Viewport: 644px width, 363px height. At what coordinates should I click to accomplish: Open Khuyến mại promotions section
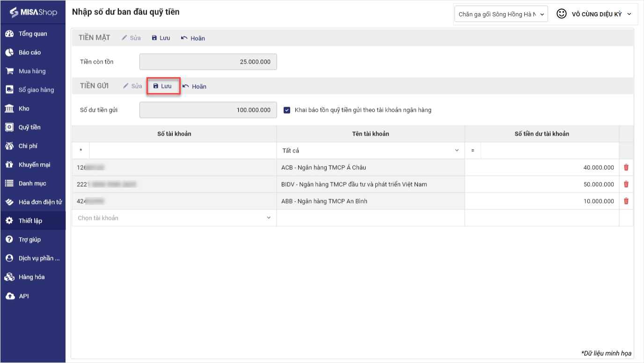(34, 165)
